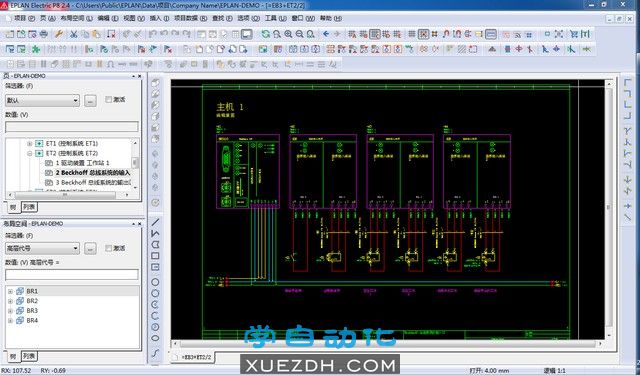Screen dimensions: 640x375
Task: Click the Print icon in the toolbar
Action: tap(44, 34)
